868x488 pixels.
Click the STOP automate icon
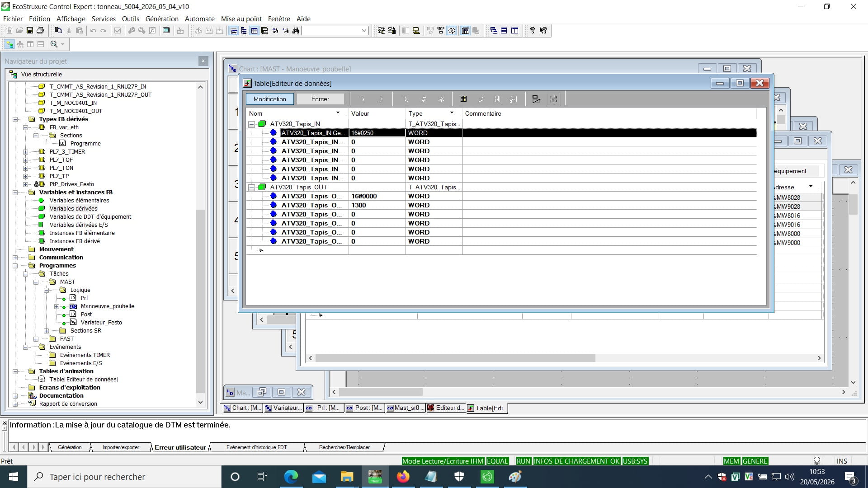[x=441, y=31]
